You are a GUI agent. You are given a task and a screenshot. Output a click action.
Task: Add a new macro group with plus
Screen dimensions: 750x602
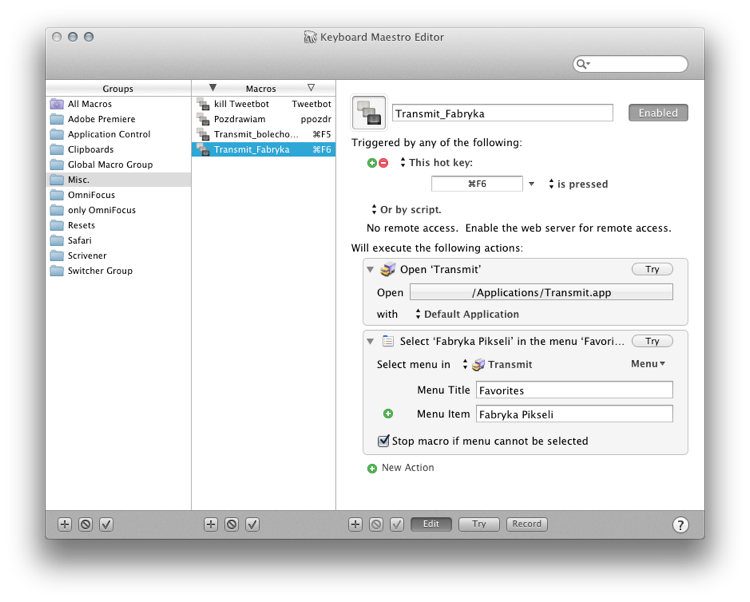(65, 525)
